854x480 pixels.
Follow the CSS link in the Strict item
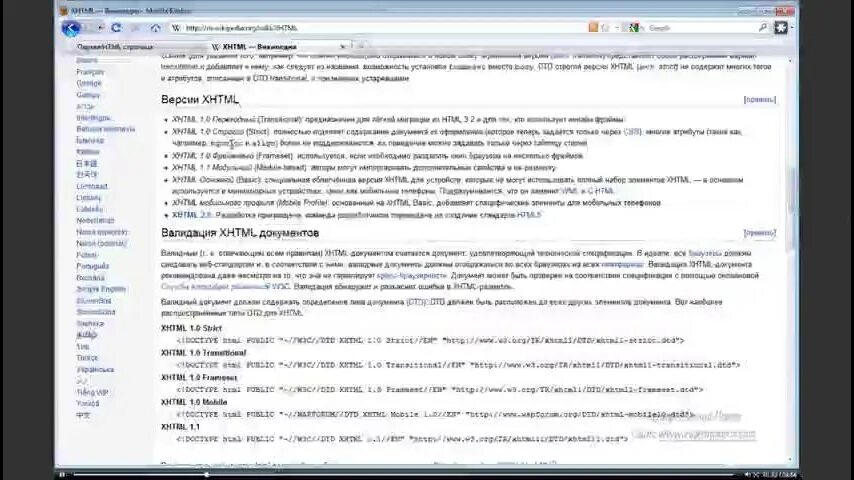coord(632,132)
